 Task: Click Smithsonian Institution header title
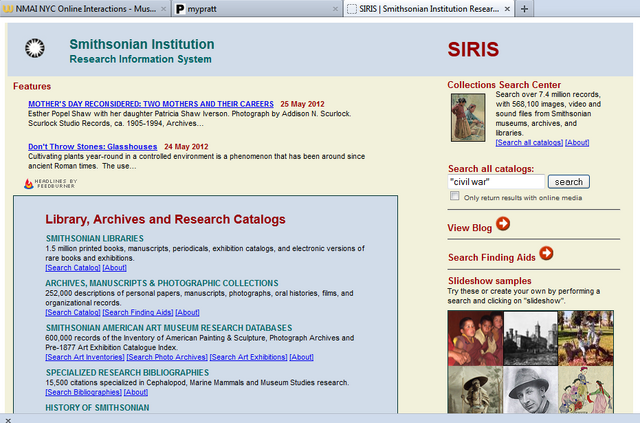coord(142,44)
